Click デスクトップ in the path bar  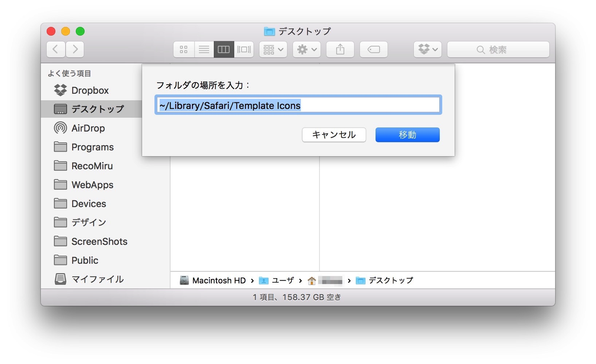coord(385,280)
